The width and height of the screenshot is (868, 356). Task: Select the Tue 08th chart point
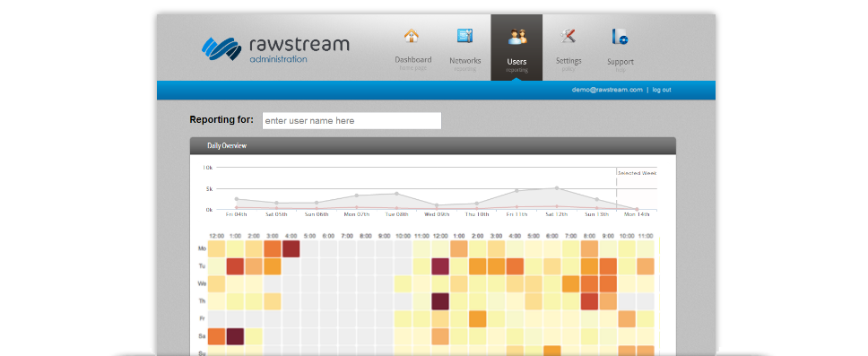click(x=396, y=194)
